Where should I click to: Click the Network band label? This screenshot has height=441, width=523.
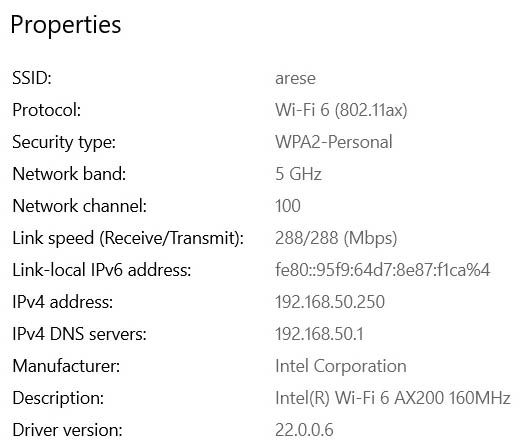[69, 174]
